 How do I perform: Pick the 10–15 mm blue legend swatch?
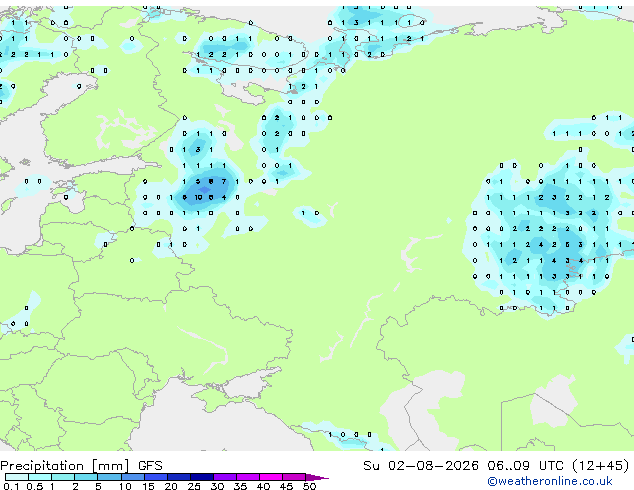click(x=133, y=477)
